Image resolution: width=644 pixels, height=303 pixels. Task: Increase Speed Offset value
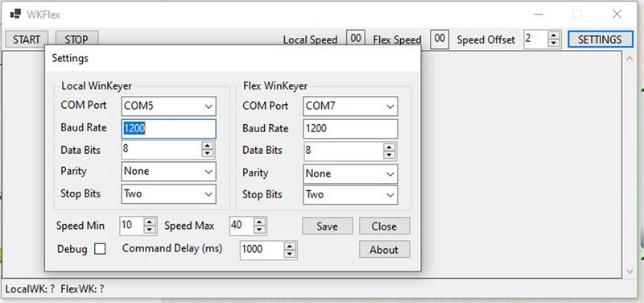point(554,35)
